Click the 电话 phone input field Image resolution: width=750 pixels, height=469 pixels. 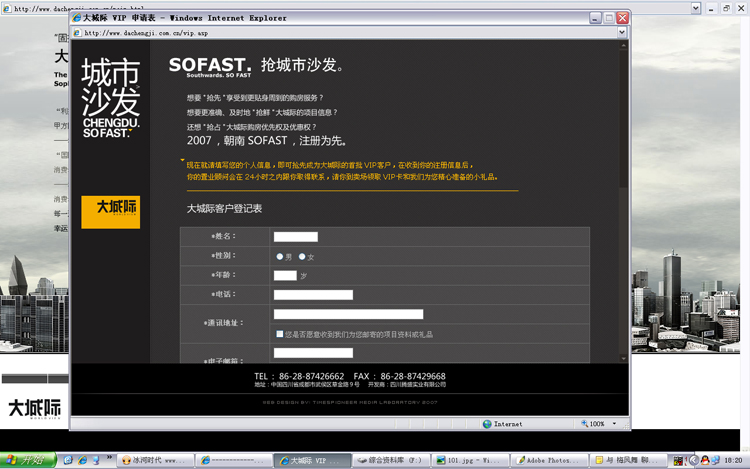coord(313,295)
